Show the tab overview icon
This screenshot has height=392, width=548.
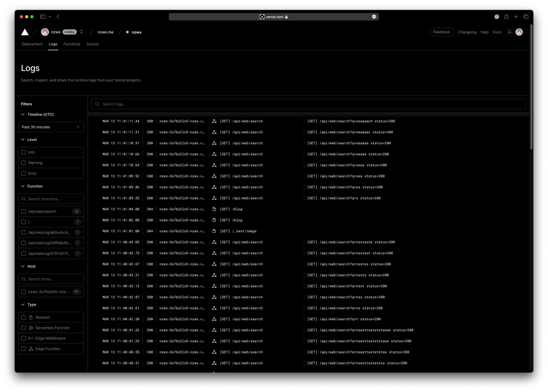pyautogui.click(x=526, y=17)
